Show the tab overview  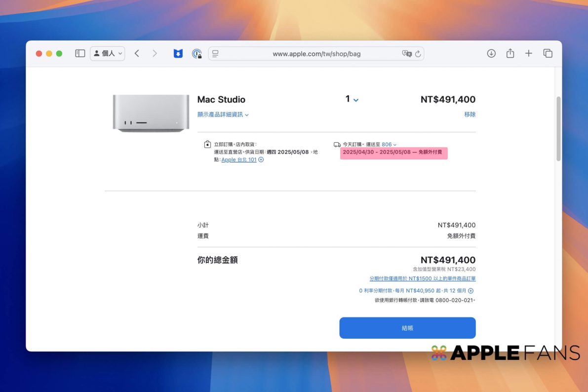[x=548, y=53]
